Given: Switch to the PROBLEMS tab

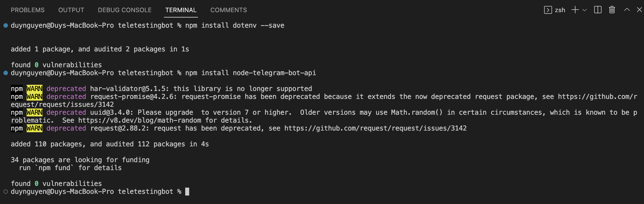Looking at the screenshot, I should pyautogui.click(x=27, y=10).
